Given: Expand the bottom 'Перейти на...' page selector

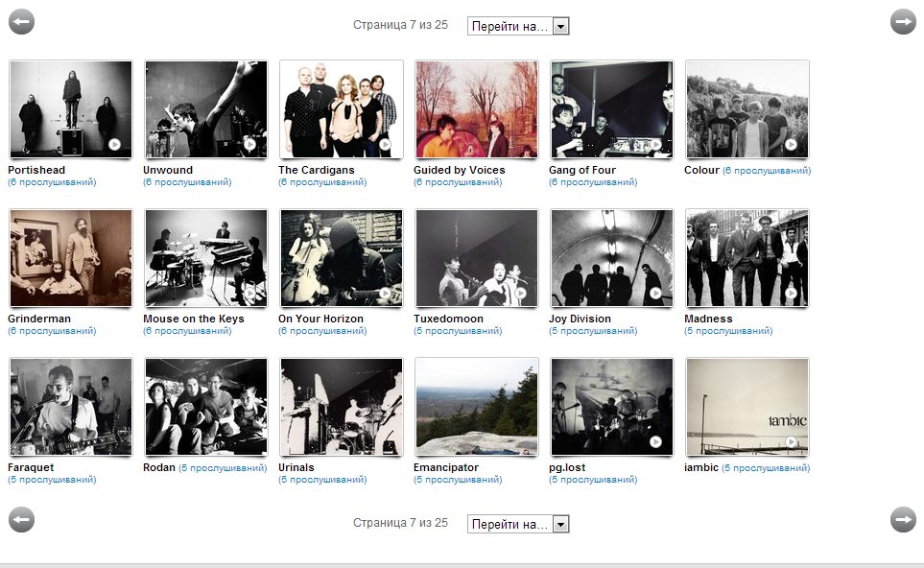Looking at the screenshot, I should (518, 524).
